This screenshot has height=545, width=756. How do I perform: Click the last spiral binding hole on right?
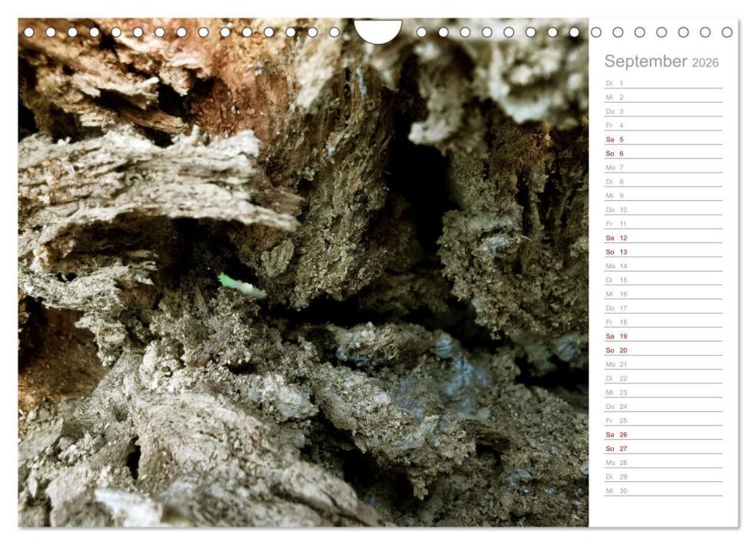pyautogui.click(x=727, y=32)
